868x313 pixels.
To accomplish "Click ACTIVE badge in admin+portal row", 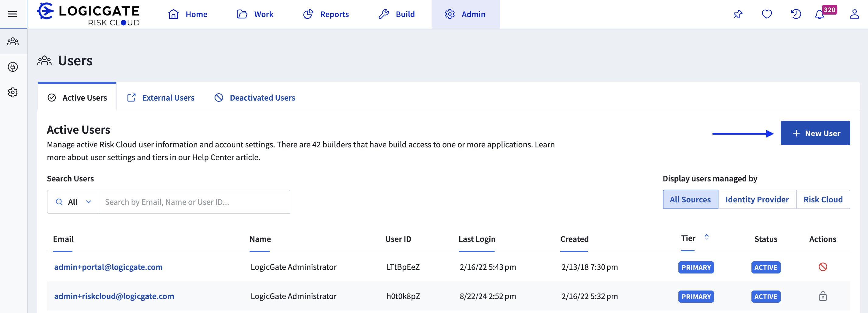I will [x=765, y=267].
